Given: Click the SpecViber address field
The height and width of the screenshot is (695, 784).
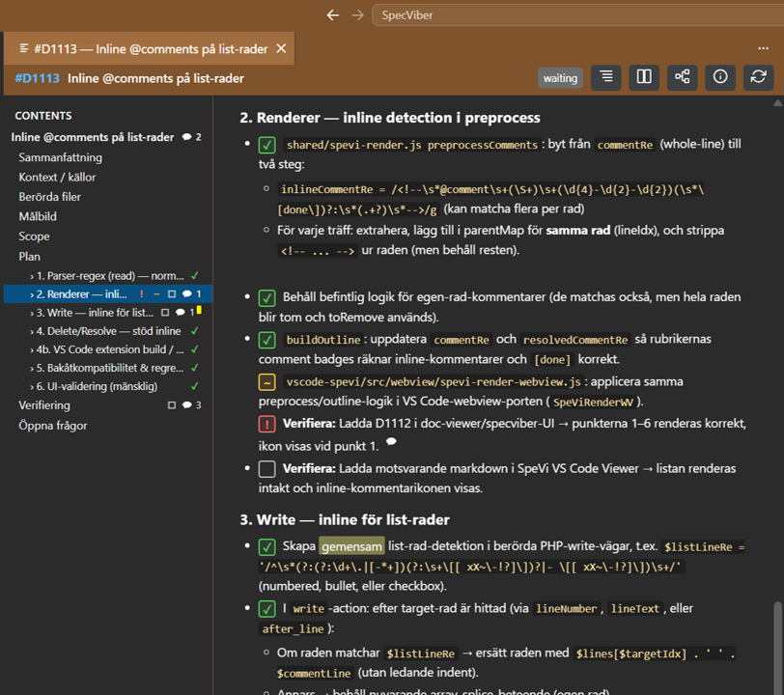Looking at the screenshot, I should [x=577, y=15].
